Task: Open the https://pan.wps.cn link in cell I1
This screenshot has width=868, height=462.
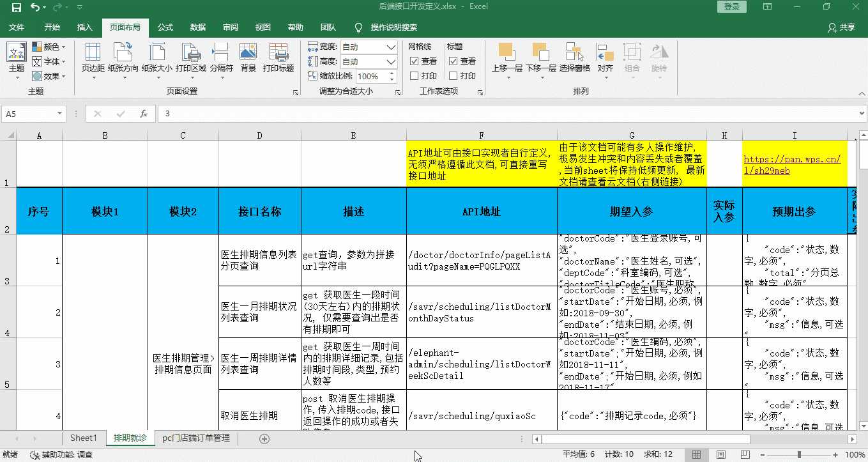Action: pos(792,165)
